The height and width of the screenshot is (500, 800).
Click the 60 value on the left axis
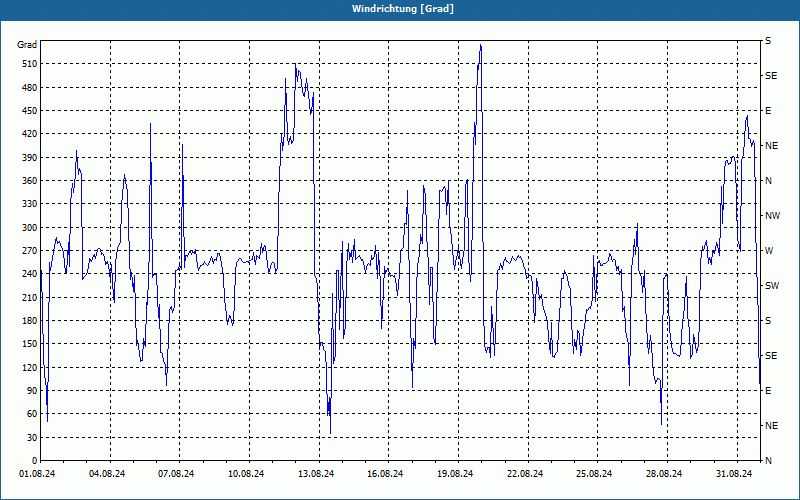pyautogui.click(x=33, y=414)
